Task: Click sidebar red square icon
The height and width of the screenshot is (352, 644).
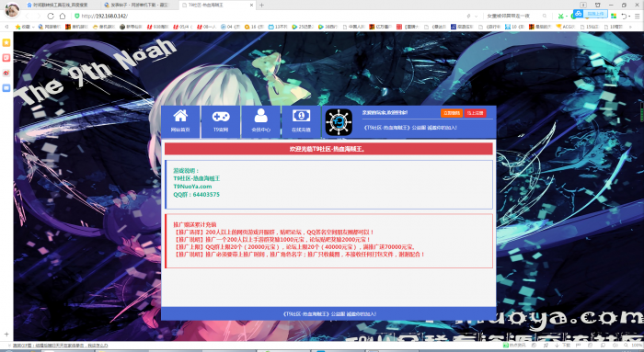Action: pos(6,58)
